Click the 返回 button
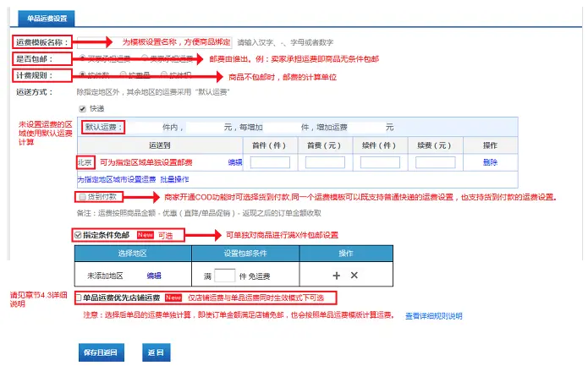 [x=156, y=352]
